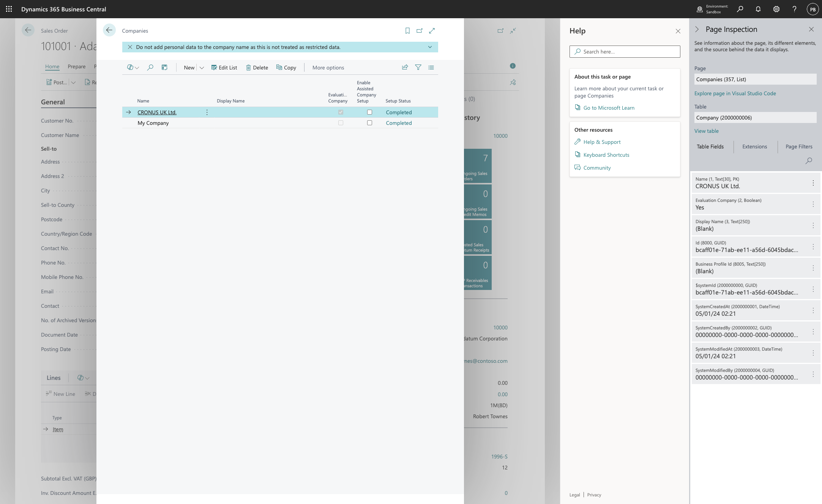
Task: Open Completed status for My Company
Action: click(399, 123)
